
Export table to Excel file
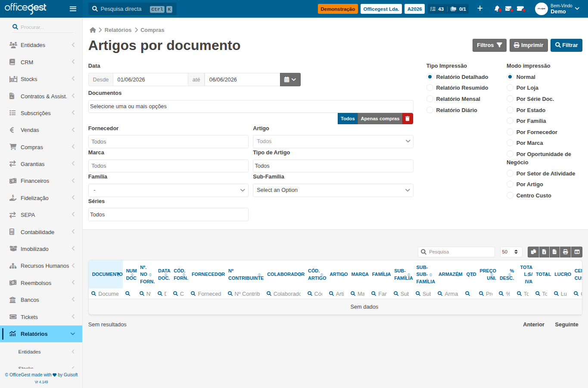[x=544, y=252]
